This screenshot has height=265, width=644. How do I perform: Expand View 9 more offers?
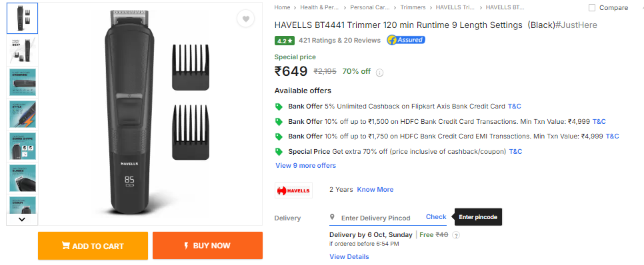[305, 166]
